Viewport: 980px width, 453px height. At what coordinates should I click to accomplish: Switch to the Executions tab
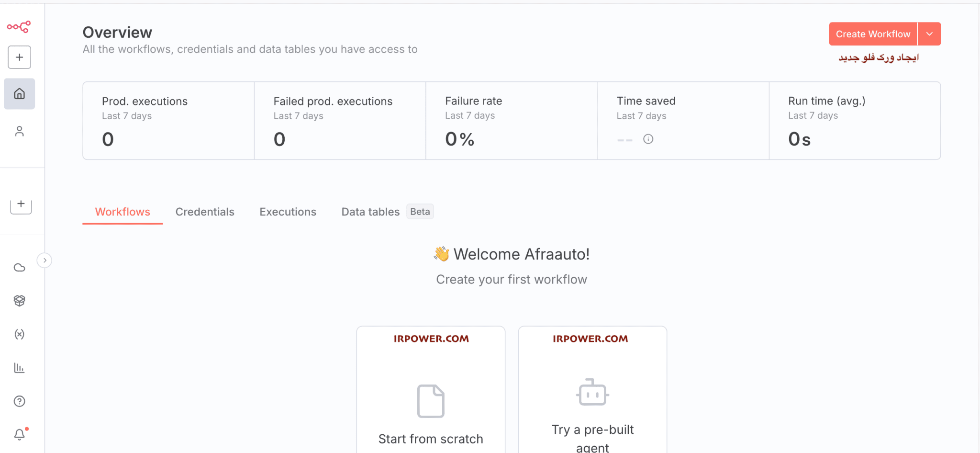click(x=288, y=212)
